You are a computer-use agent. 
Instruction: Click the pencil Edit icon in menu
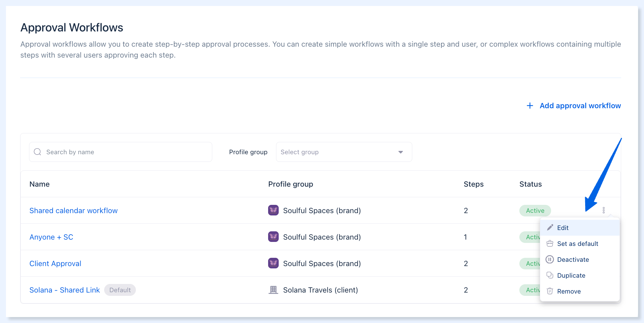550,227
